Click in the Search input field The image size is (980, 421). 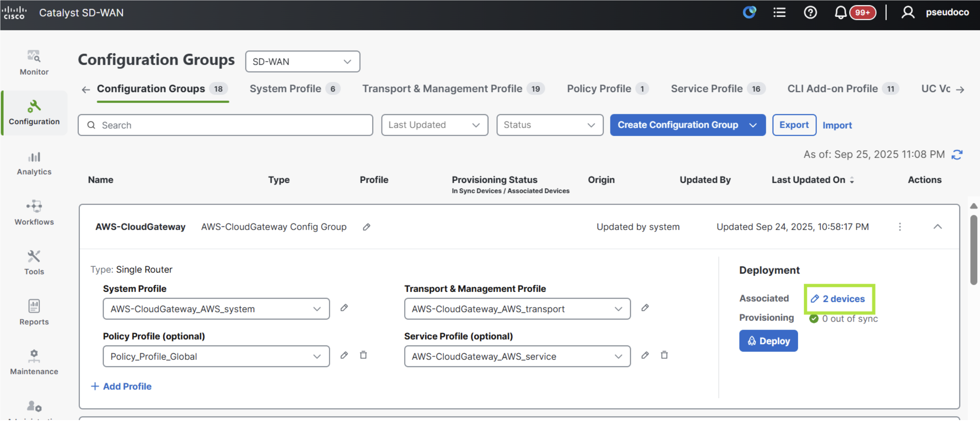coord(225,125)
